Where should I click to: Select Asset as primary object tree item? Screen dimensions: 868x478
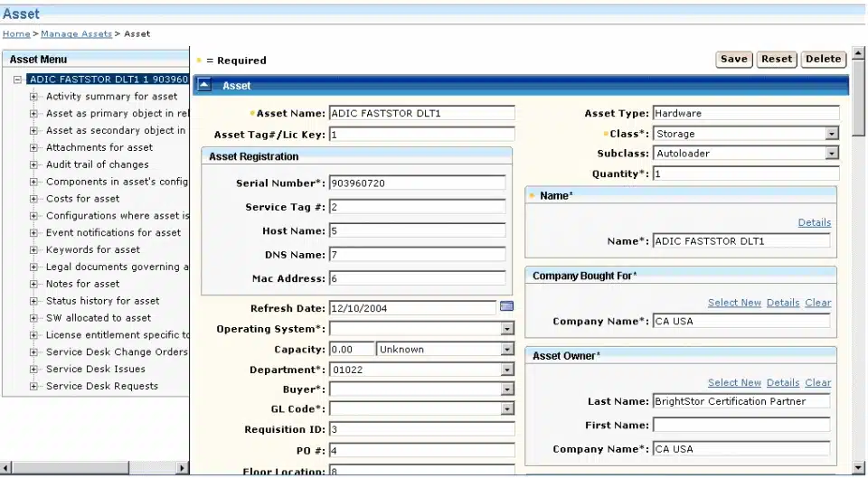pos(118,114)
